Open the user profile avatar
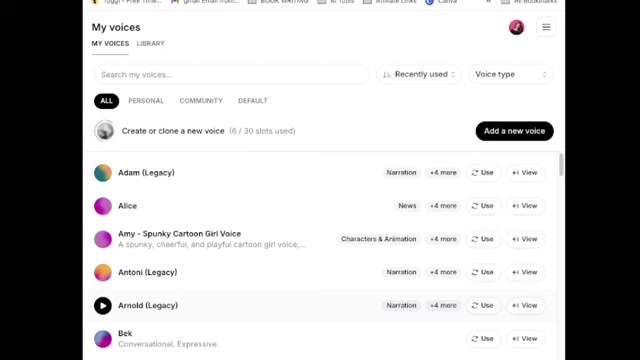The height and width of the screenshot is (360, 640). click(516, 27)
